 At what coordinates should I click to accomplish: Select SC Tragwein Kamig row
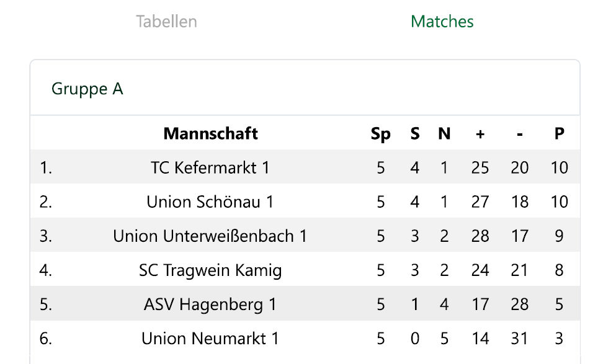pos(210,270)
